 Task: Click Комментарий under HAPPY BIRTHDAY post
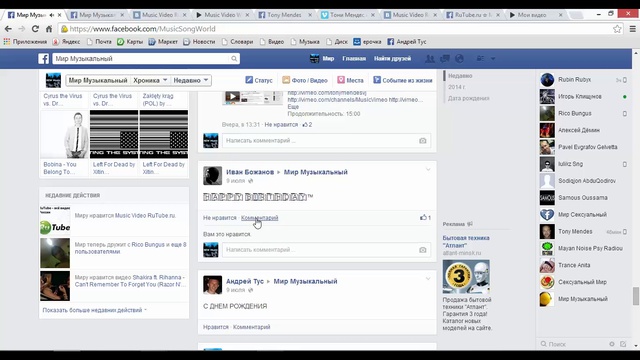(x=260, y=218)
